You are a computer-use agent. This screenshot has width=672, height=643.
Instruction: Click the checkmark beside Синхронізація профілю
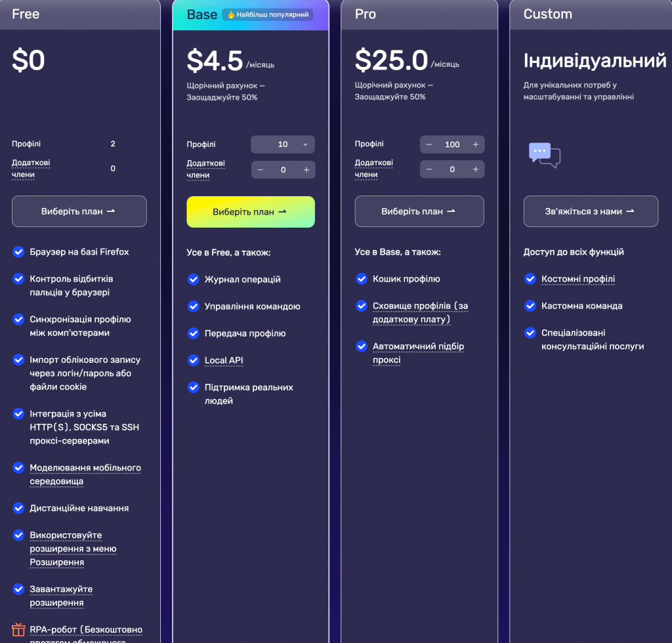pyautogui.click(x=18, y=319)
